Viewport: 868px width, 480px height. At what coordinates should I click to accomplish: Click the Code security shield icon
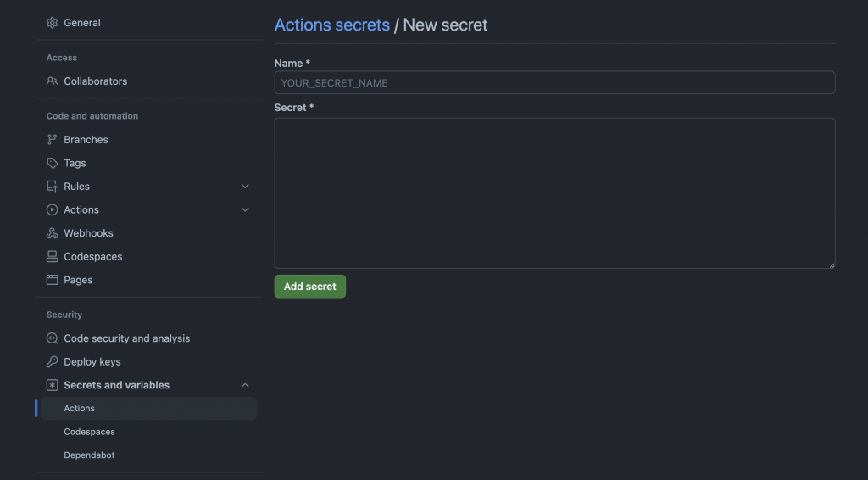[x=53, y=338]
